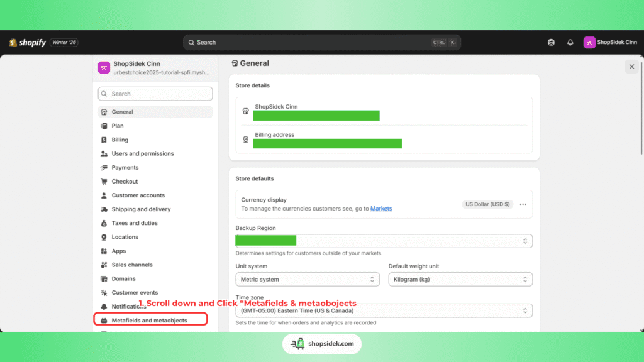Open the Markets link
Image resolution: width=644 pixels, height=362 pixels.
pyautogui.click(x=381, y=209)
